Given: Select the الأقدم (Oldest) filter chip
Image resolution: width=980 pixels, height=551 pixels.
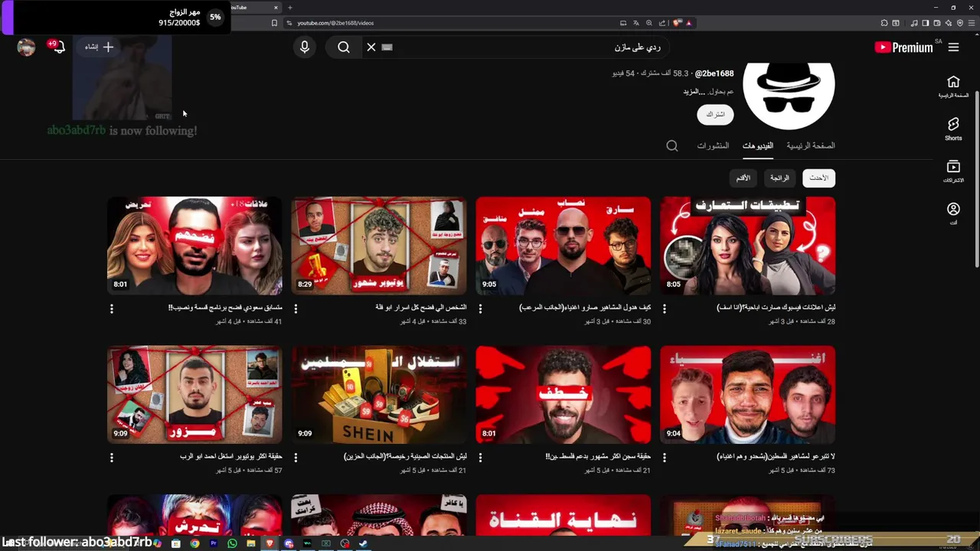Looking at the screenshot, I should (743, 178).
